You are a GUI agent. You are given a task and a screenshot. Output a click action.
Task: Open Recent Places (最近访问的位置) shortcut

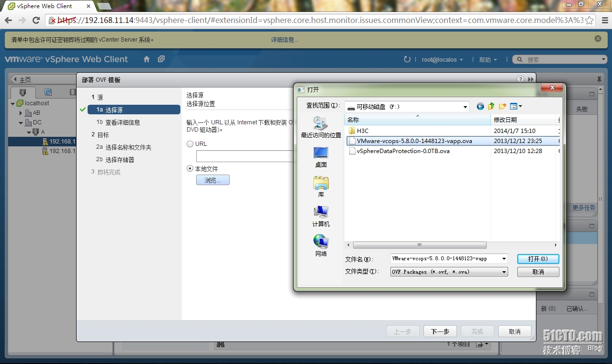click(x=321, y=127)
